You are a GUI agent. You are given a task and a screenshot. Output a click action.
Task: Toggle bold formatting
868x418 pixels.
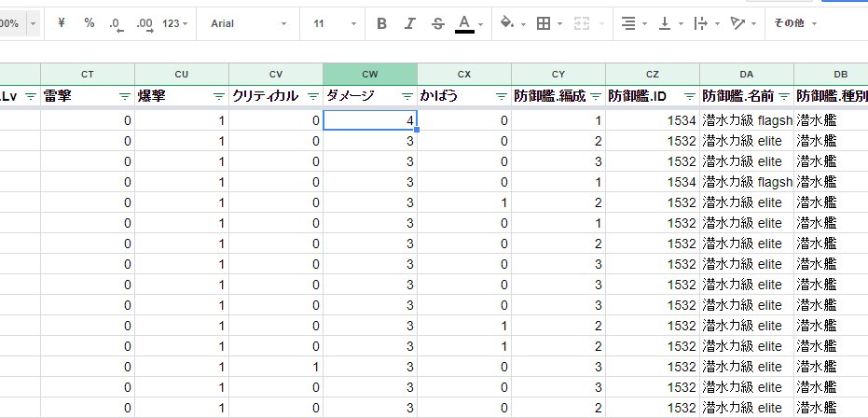381,23
